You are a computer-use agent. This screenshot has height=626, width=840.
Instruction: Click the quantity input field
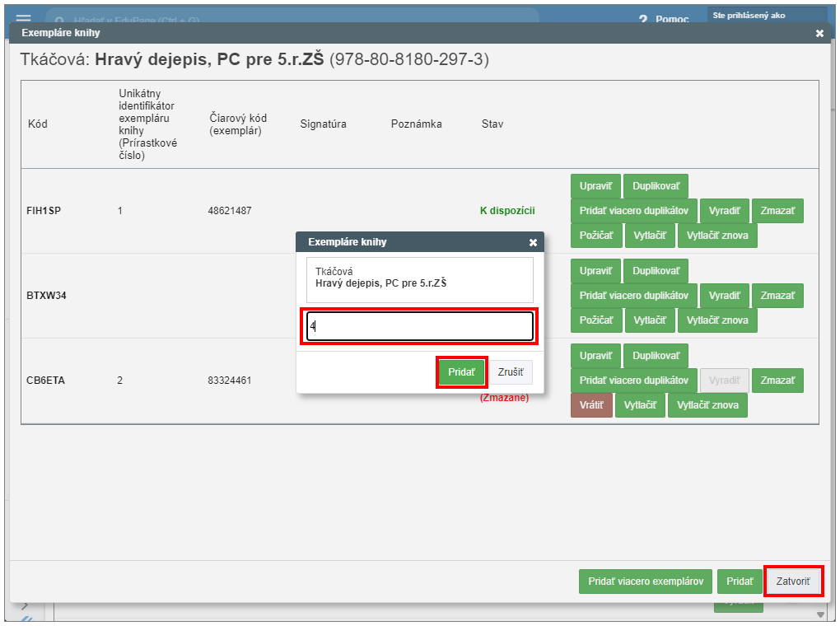coord(420,326)
